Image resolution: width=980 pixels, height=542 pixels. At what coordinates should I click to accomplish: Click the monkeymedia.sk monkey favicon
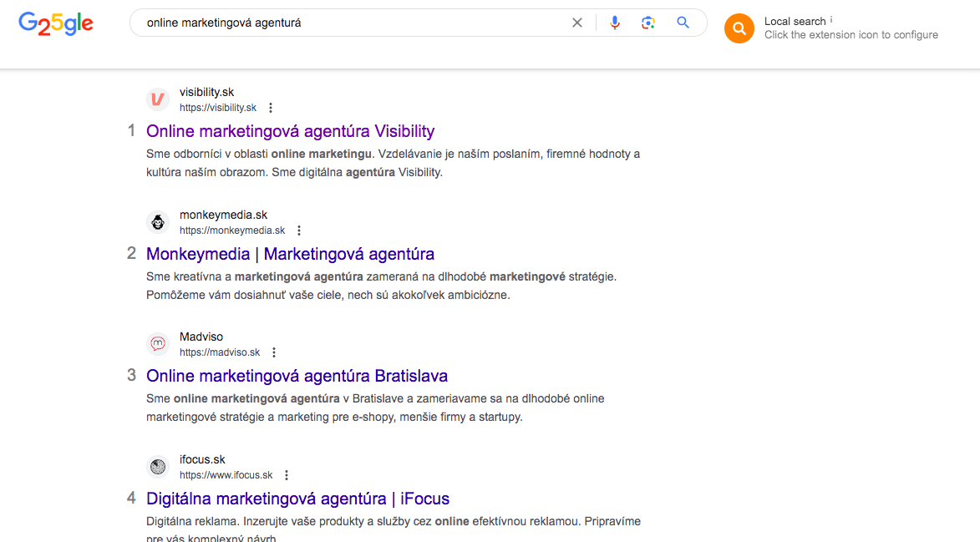tap(158, 222)
